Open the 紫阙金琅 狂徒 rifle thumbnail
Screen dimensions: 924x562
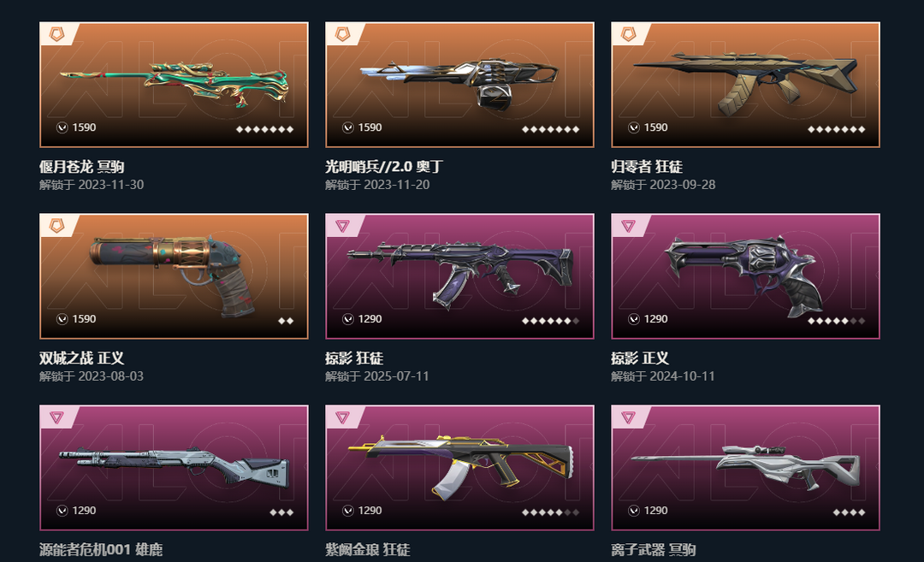coord(459,467)
